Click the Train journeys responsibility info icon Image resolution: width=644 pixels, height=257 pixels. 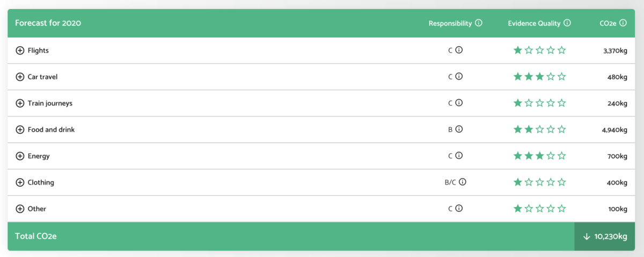[459, 103]
